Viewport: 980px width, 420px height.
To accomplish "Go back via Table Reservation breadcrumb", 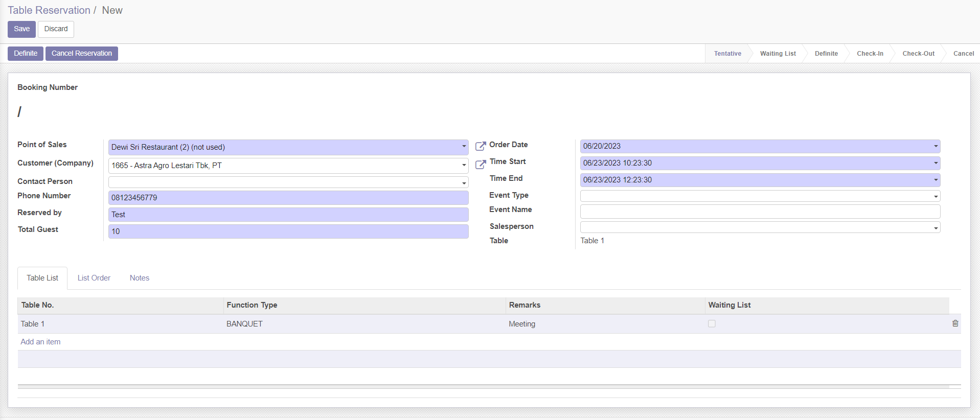I will pos(49,10).
